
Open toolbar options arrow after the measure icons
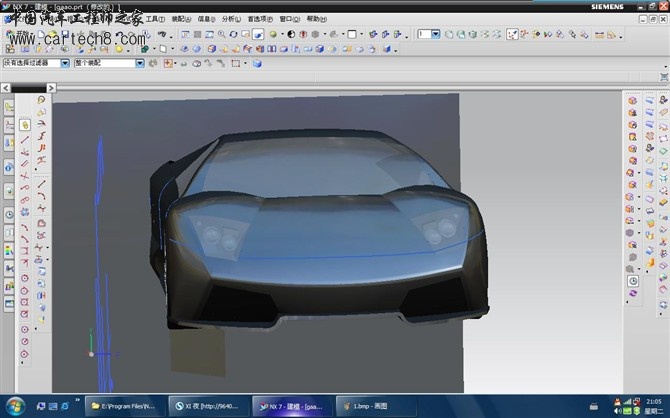pyautogui.click(x=620, y=37)
